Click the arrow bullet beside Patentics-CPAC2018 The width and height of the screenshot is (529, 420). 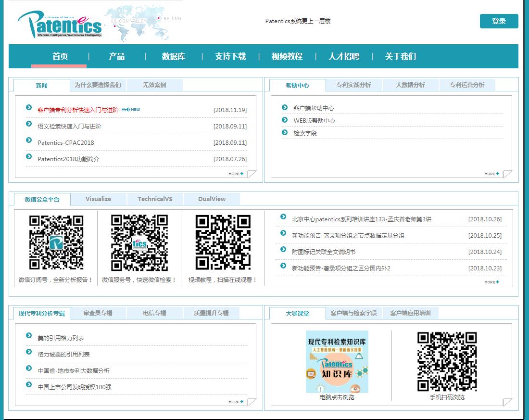(x=29, y=140)
